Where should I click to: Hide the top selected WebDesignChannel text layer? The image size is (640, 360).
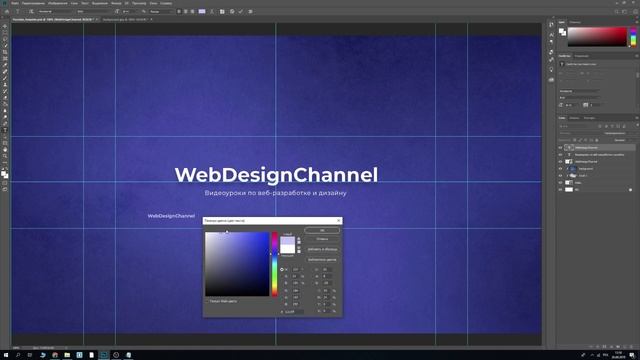[560, 148]
